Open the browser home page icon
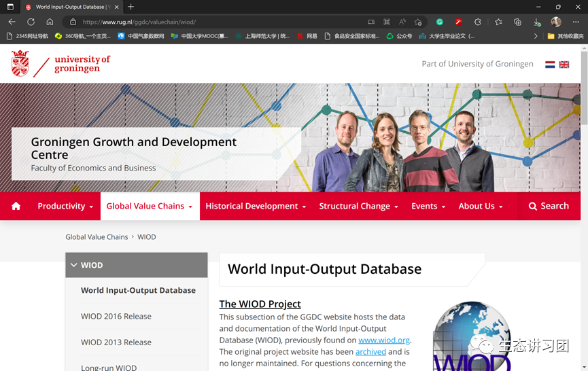Viewport: 588px width, 371px height. [50, 22]
